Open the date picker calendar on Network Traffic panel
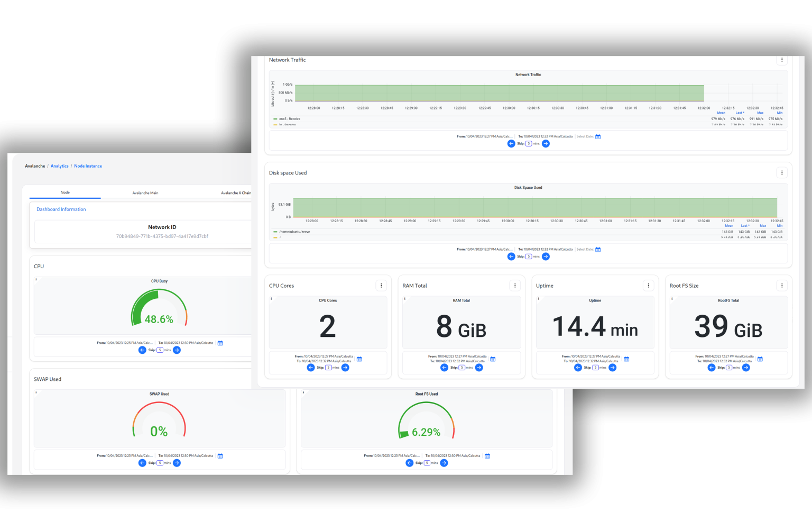The image size is (812, 531). coord(597,136)
